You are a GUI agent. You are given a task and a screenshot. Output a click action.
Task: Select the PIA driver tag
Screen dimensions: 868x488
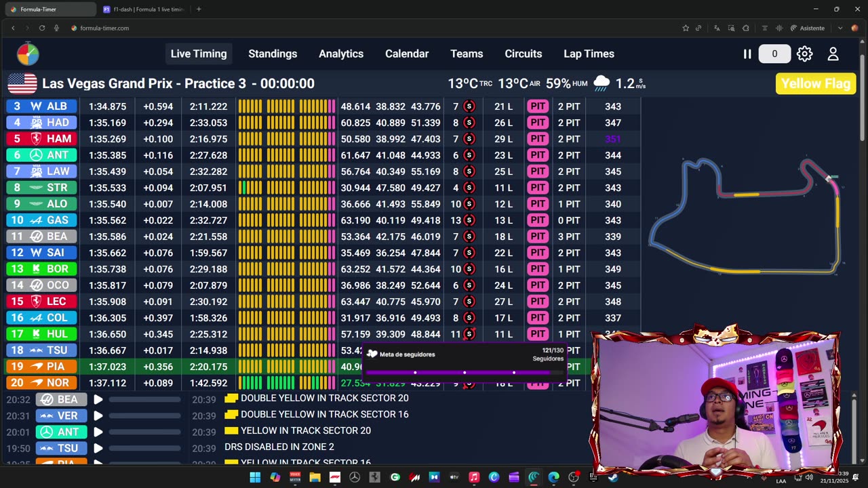tap(41, 367)
